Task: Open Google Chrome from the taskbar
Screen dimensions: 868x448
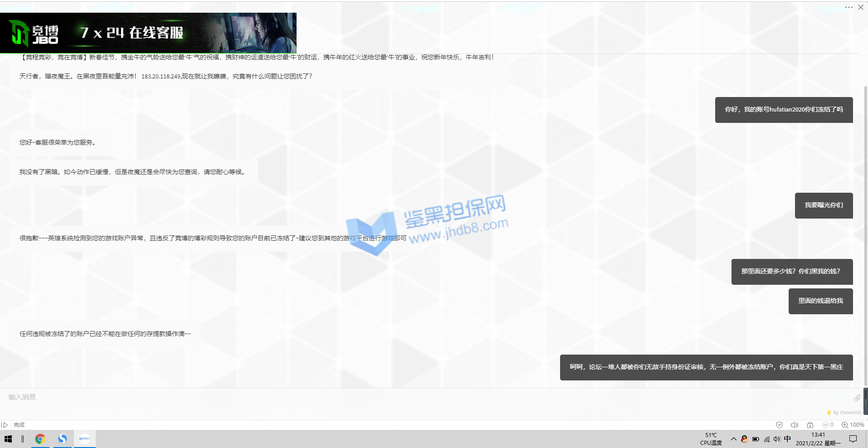Action: [x=40, y=439]
